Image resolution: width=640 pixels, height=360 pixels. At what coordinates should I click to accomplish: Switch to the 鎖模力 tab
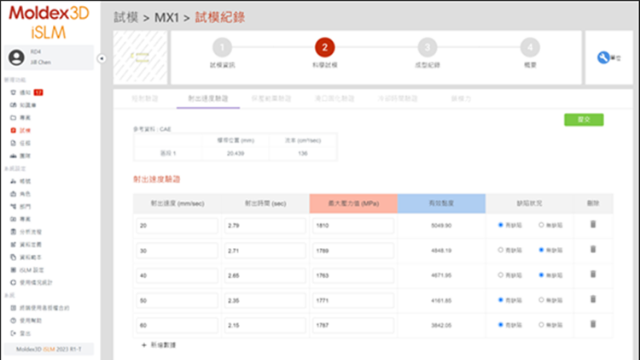click(x=461, y=98)
